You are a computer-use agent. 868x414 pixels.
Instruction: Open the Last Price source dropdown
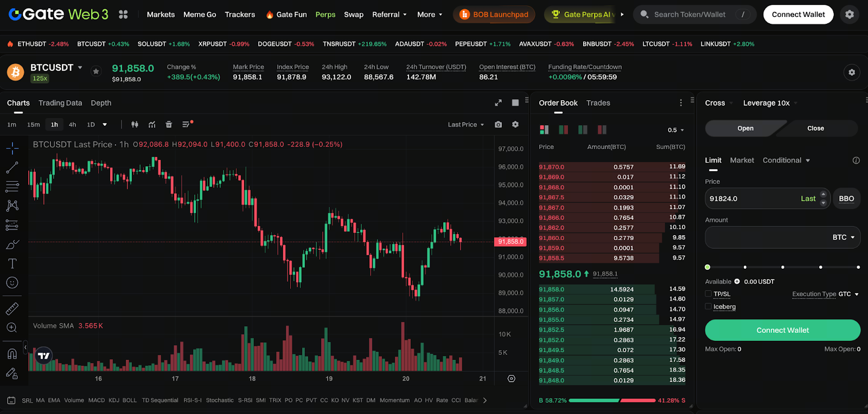[x=466, y=125]
